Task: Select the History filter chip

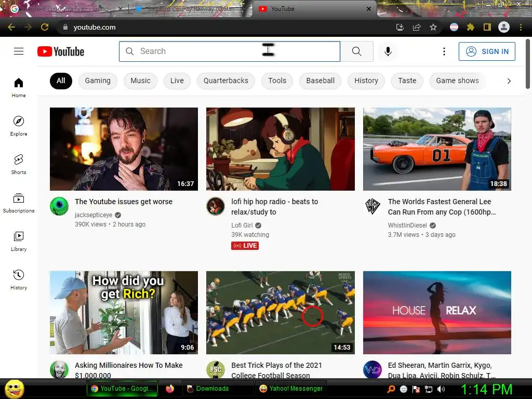Action: [366, 81]
